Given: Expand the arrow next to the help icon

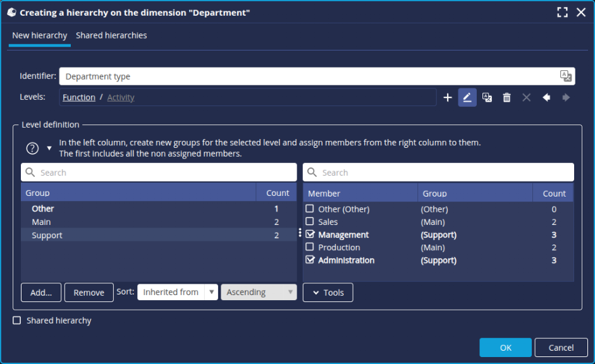Looking at the screenshot, I should [49, 149].
